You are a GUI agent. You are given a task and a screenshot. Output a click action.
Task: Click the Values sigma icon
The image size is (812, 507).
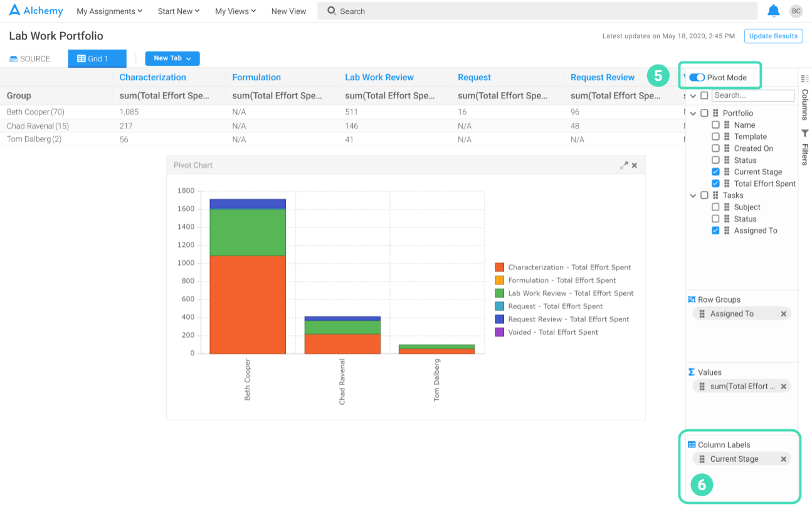point(692,372)
